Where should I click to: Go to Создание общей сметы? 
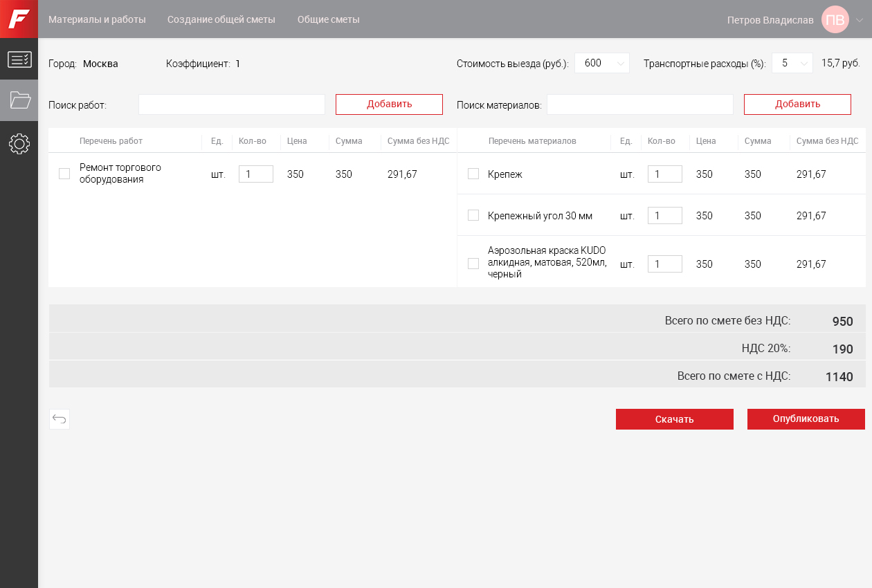(221, 19)
